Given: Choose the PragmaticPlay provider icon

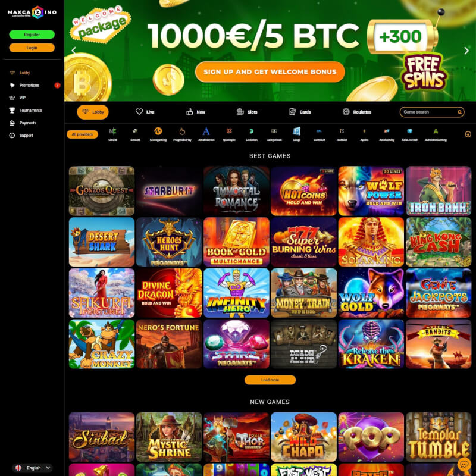Looking at the screenshot, I should [182, 134].
